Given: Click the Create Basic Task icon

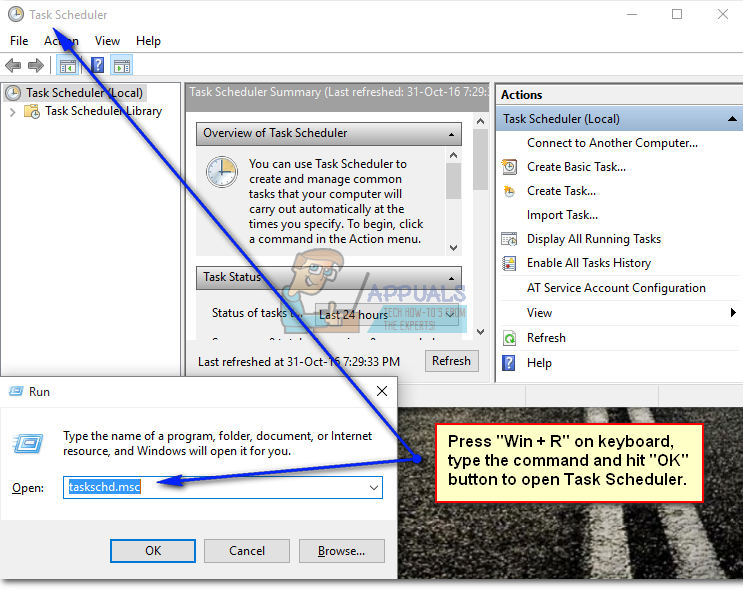Looking at the screenshot, I should (x=509, y=167).
